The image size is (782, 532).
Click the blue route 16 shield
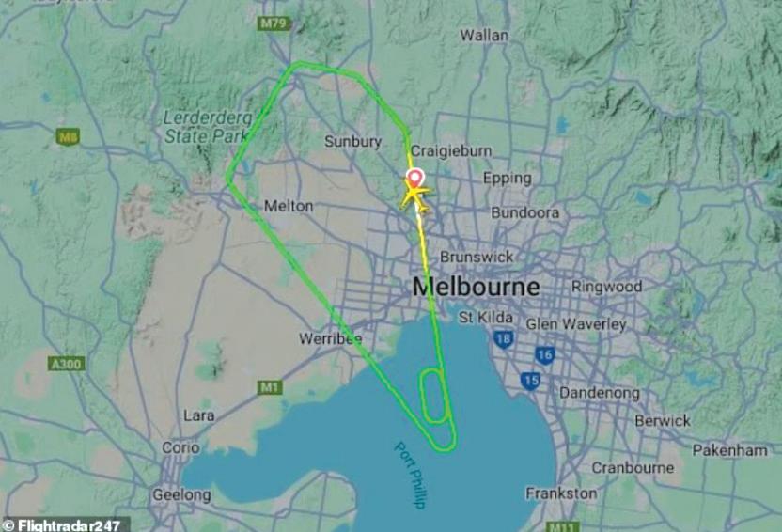[x=544, y=355]
